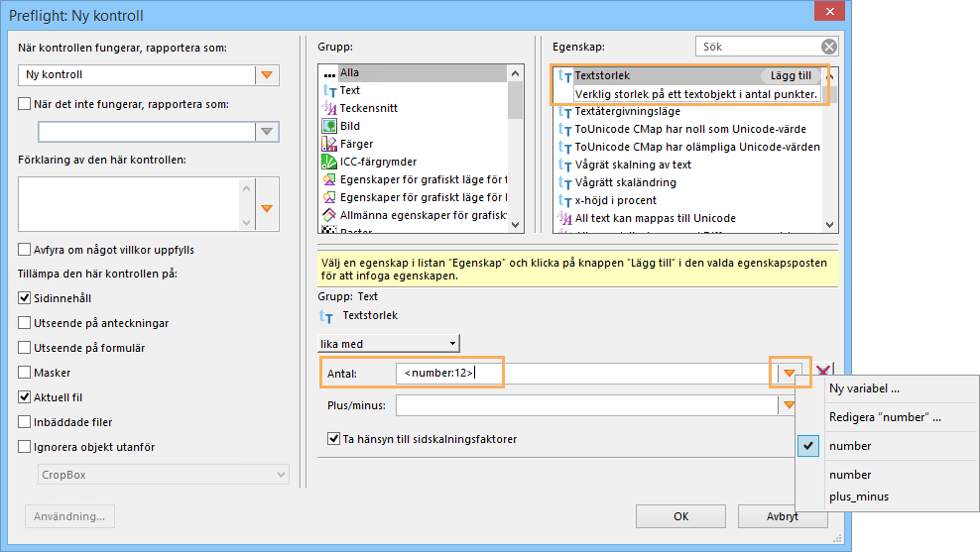The width and height of the screenshot is (980, 552).
Task: Click the Textåtergivningsläge property icon
Action: pyautogui.click(x=565, y=112)
